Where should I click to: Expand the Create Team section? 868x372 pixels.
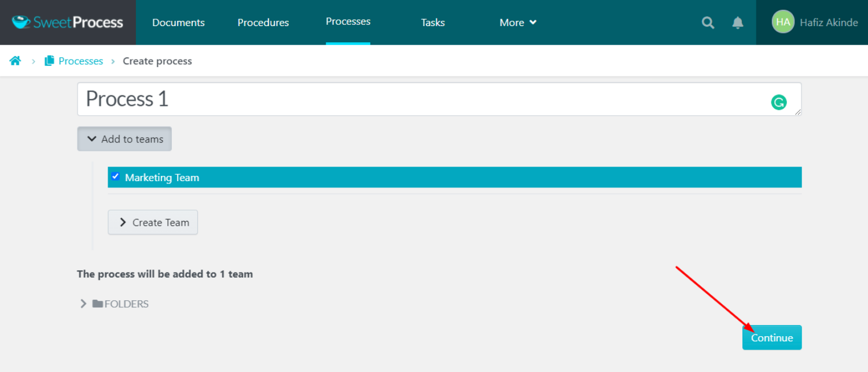point(153,222)
